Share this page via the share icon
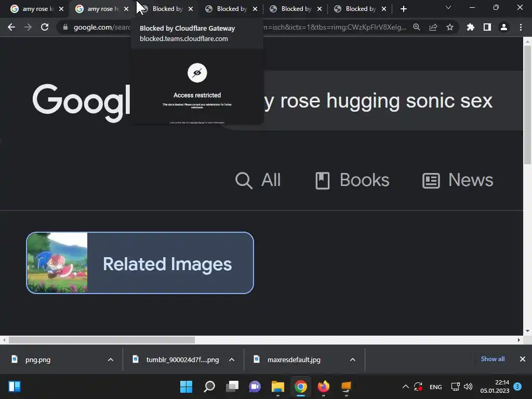The height and width of the screenshot is (399, 532). (433, 27)
